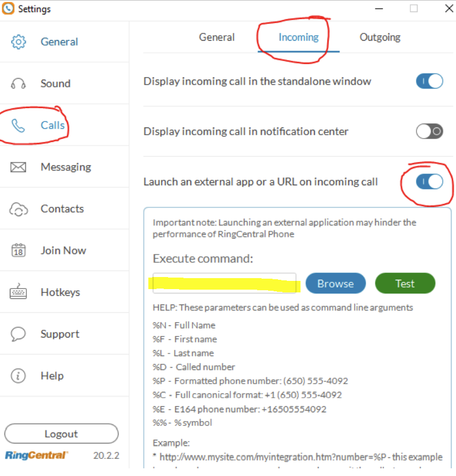Open Hotkeys via keyboard icon

coord(18,292)
